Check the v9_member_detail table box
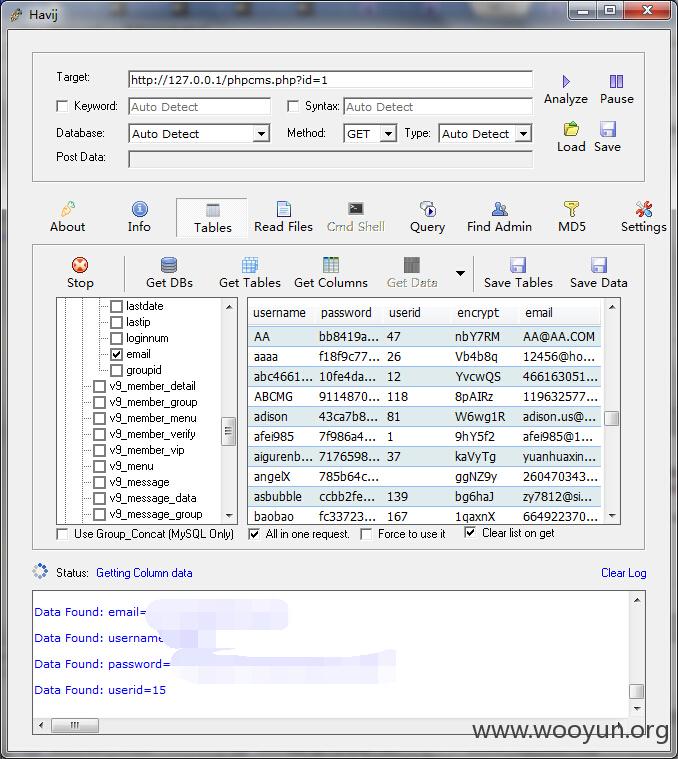 [99, 386]
